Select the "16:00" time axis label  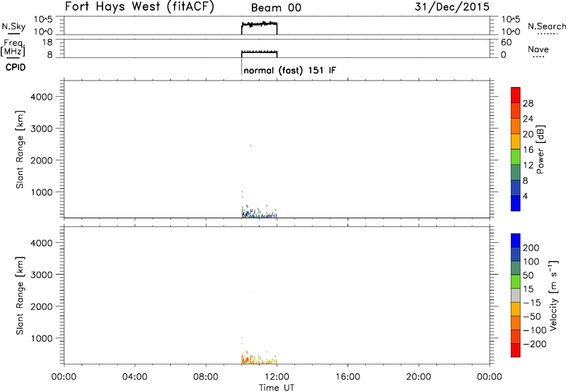pos(347,377)
